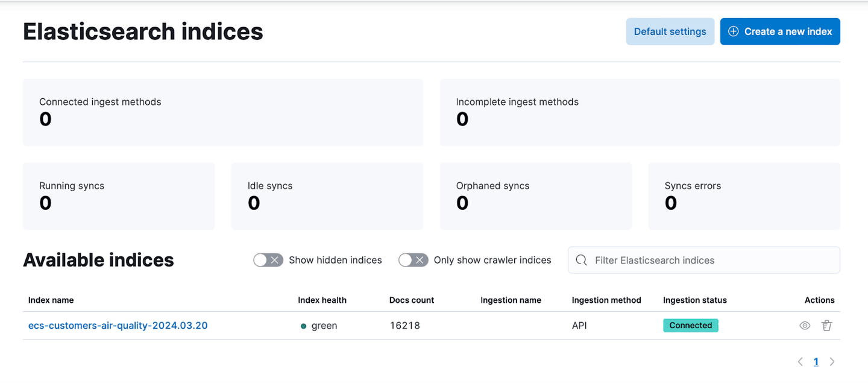868x383 pixels.
Task: Click the Ingestion status column header
Action: coord(695,300)
